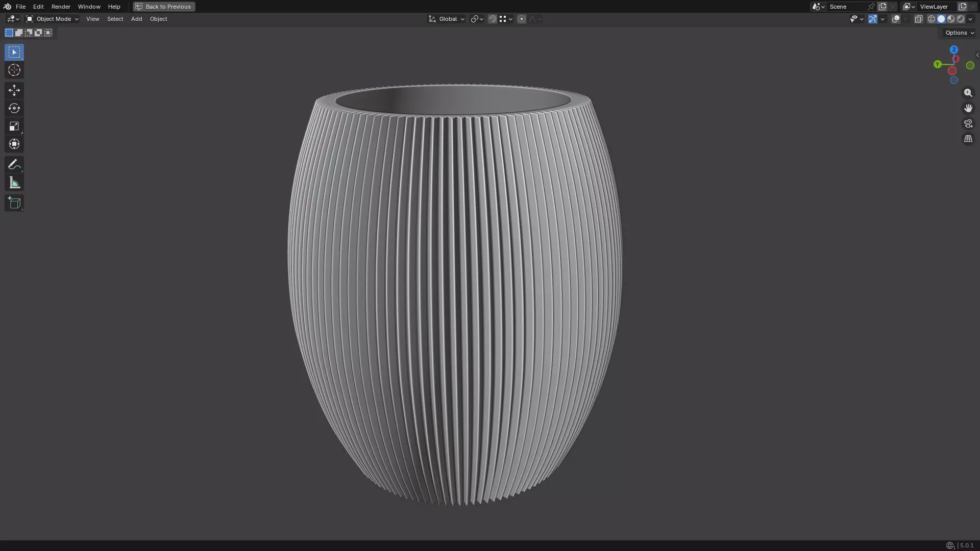Select the Rotate tool
The width and height of the screenshot is (980, 551).
(14, 109)
